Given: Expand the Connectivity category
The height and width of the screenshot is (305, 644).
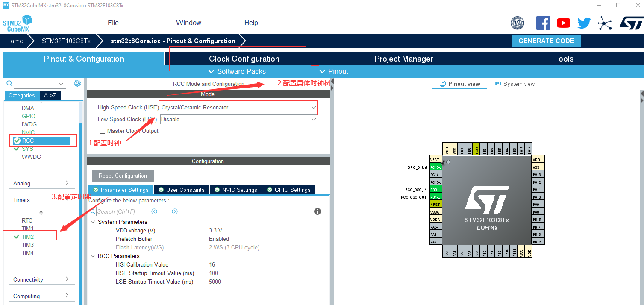Looking at the screenshot, I should [41, 279].
